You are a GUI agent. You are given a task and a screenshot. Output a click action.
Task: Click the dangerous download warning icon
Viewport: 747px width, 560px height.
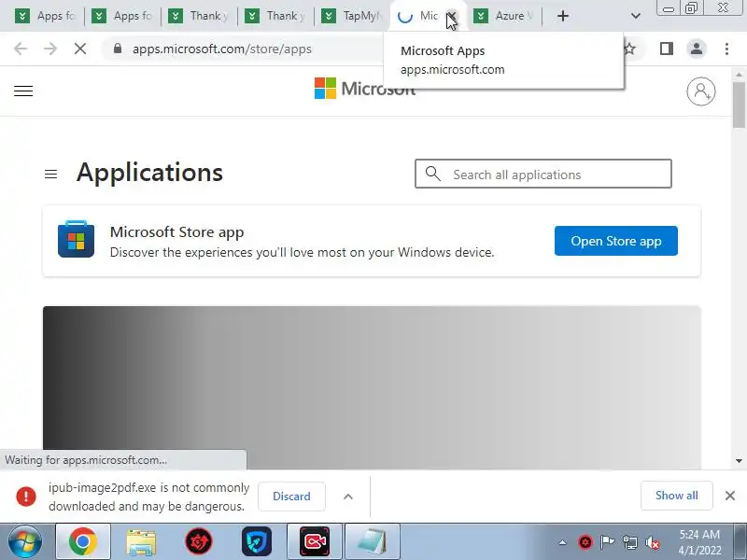(26, 497)
